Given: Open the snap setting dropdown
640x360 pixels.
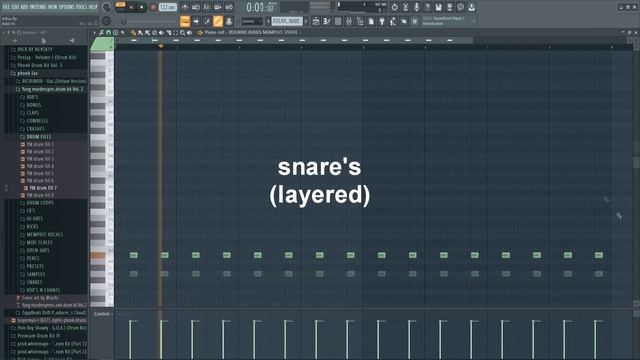Looking at the screenshot, I should [x=252, y=21].
